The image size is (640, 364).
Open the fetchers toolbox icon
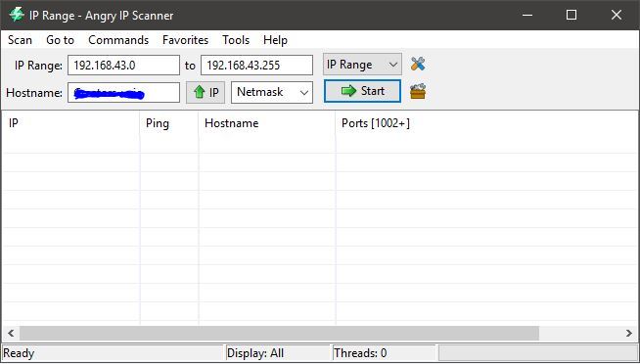418,91
